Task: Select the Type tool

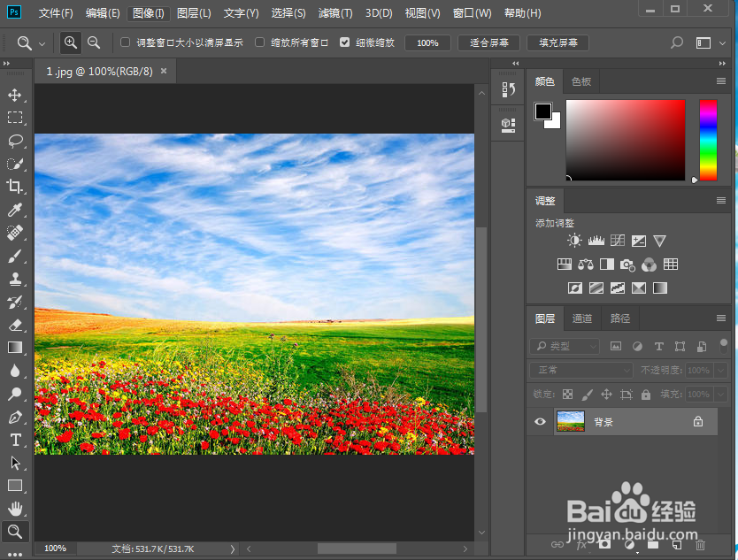Action: click(14, 440)
